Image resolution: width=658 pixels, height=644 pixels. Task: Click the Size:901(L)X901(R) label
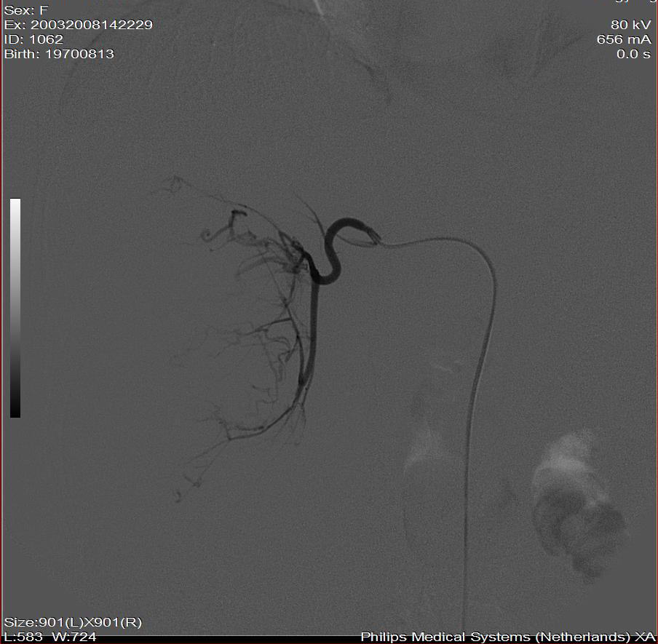pyautogui.click(x=73, y=622)
